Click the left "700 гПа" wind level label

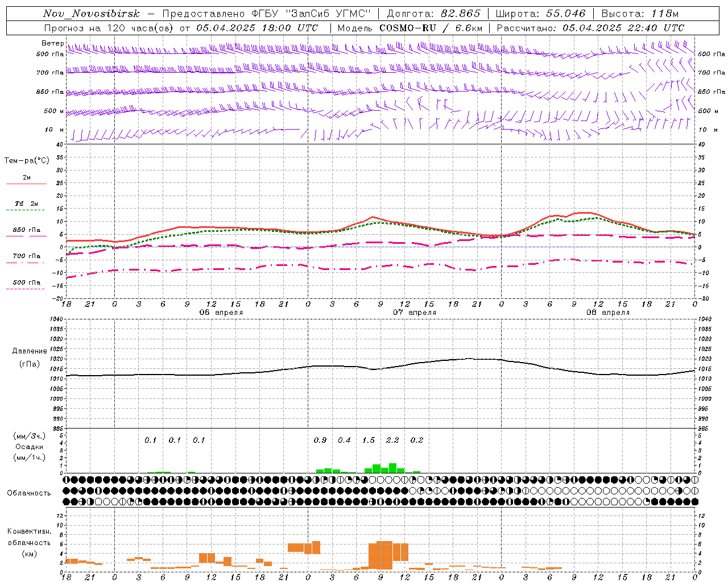[x=50, y=73]
